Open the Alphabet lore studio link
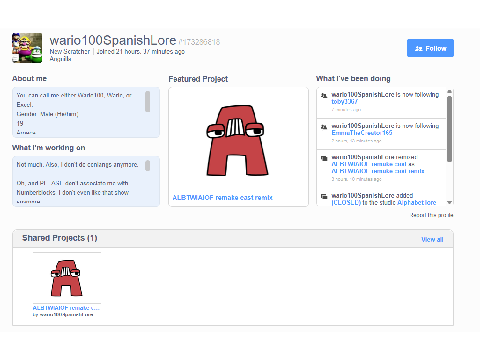 [x=416, y=202]
